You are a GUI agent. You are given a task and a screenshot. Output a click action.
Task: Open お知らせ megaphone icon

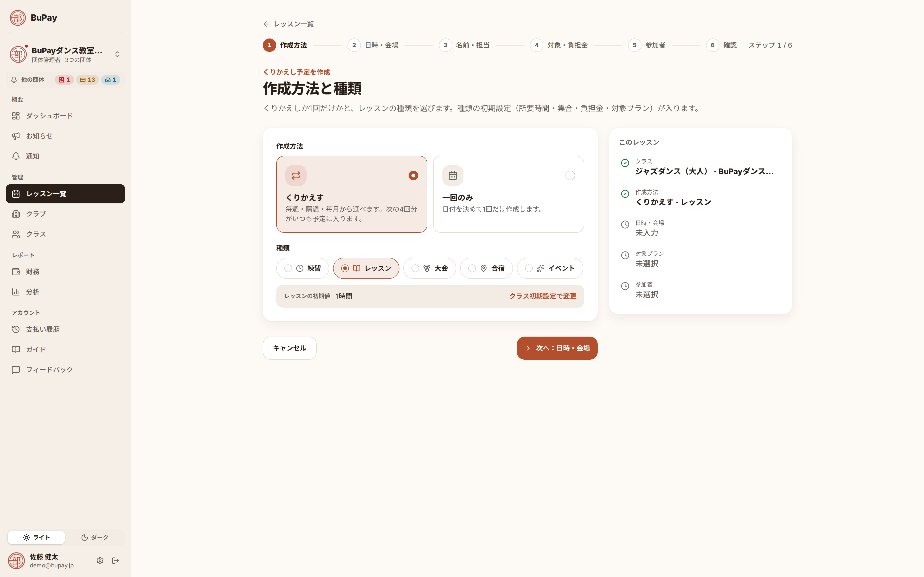click(16, 136)
